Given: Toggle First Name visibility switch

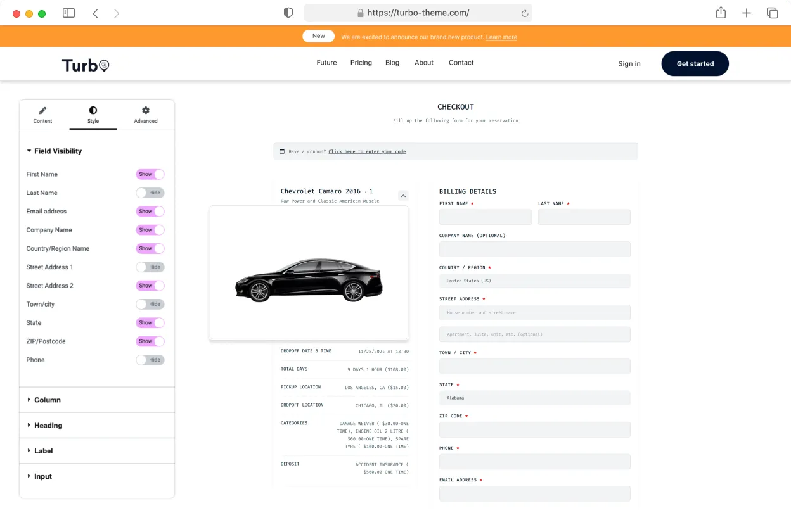Looking at the screenshot, I should (x=150, y=174).
